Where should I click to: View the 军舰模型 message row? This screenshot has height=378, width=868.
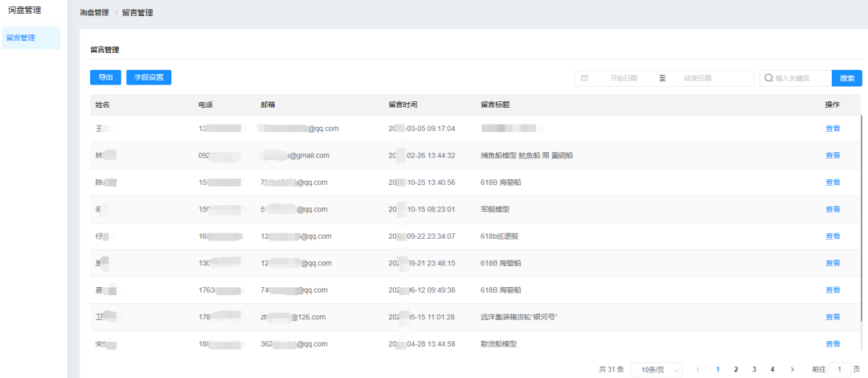(x=833, y=209)
